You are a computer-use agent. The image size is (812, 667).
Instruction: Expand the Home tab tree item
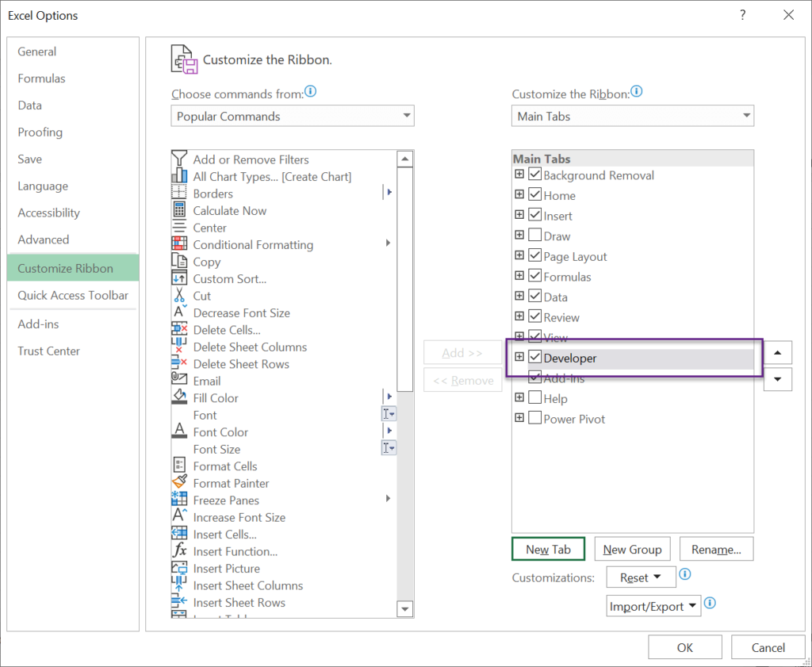519,194
